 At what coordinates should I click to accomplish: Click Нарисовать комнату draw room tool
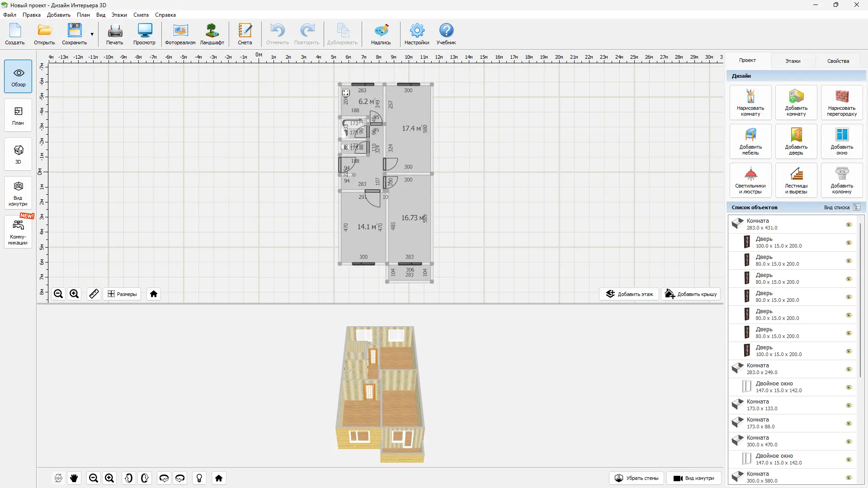tap(750, 103)
